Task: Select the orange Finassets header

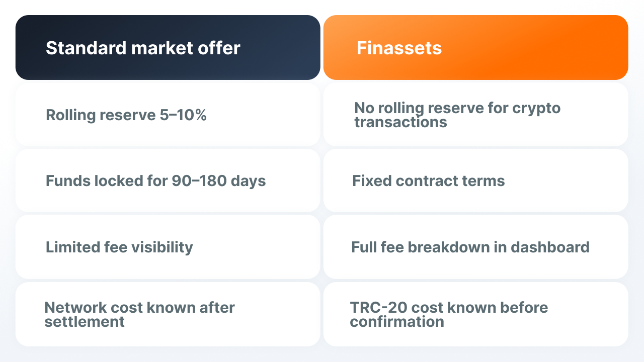Action: point(476,47)
